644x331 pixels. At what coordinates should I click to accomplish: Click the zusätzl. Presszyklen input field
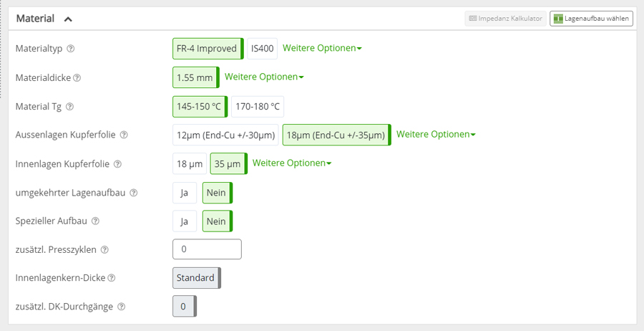click(x=207, y=249)
